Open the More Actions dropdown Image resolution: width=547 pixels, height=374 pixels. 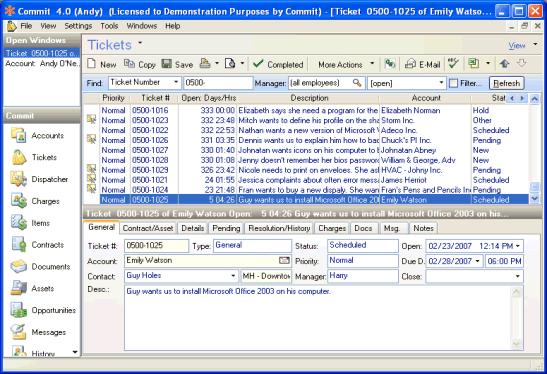[345, 65]
